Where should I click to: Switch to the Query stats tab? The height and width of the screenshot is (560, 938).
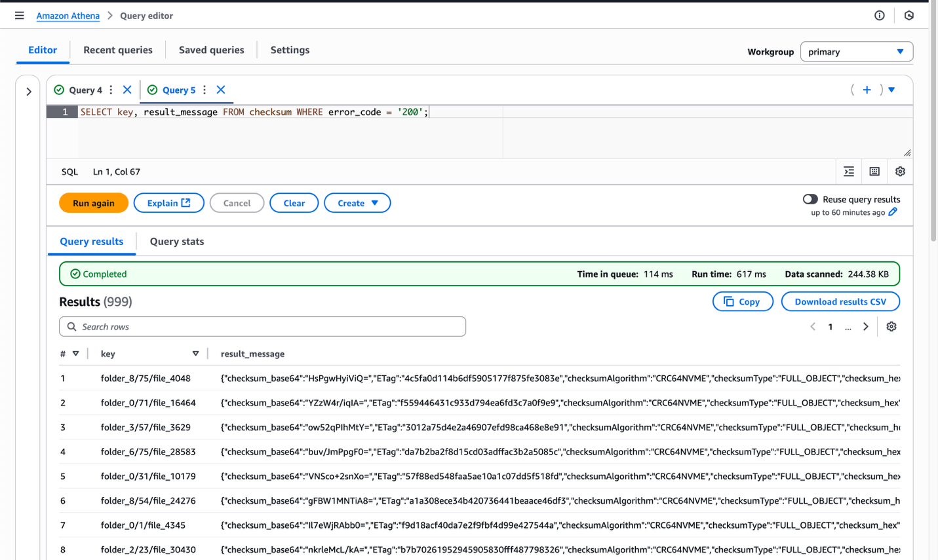pos(176,241)
